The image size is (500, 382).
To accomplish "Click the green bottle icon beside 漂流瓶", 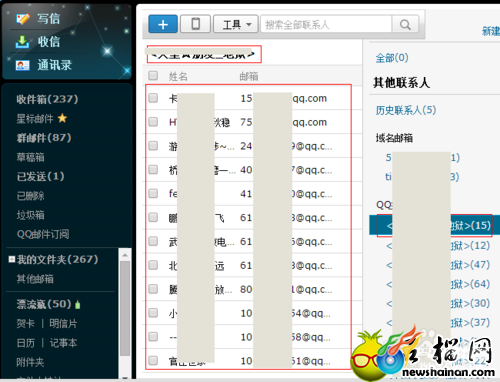I will click(x=78, y=304).
